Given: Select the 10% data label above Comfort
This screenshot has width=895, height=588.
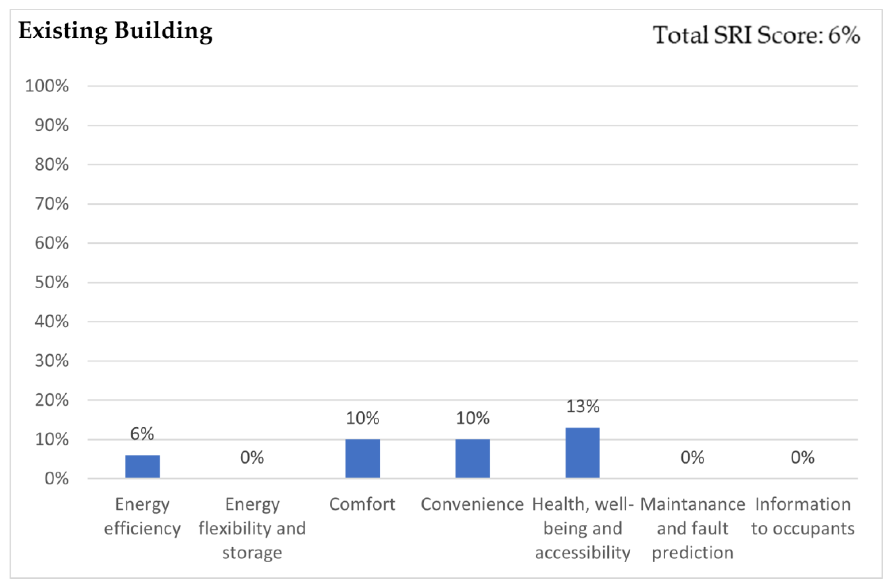Looking at the screenshot, I should [x=363, y=418].
